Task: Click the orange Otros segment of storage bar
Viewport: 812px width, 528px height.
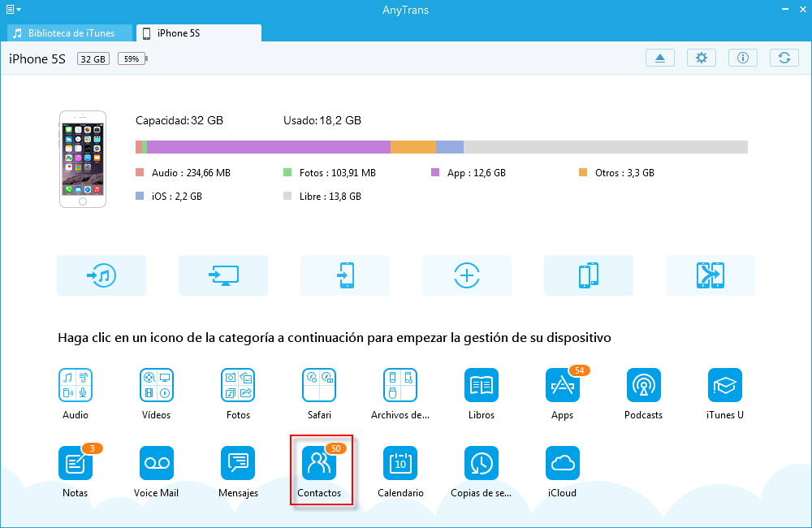Action: click(413, 147)
